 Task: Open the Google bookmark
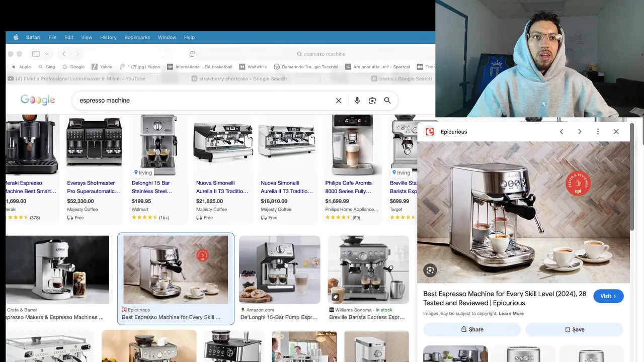73,67
